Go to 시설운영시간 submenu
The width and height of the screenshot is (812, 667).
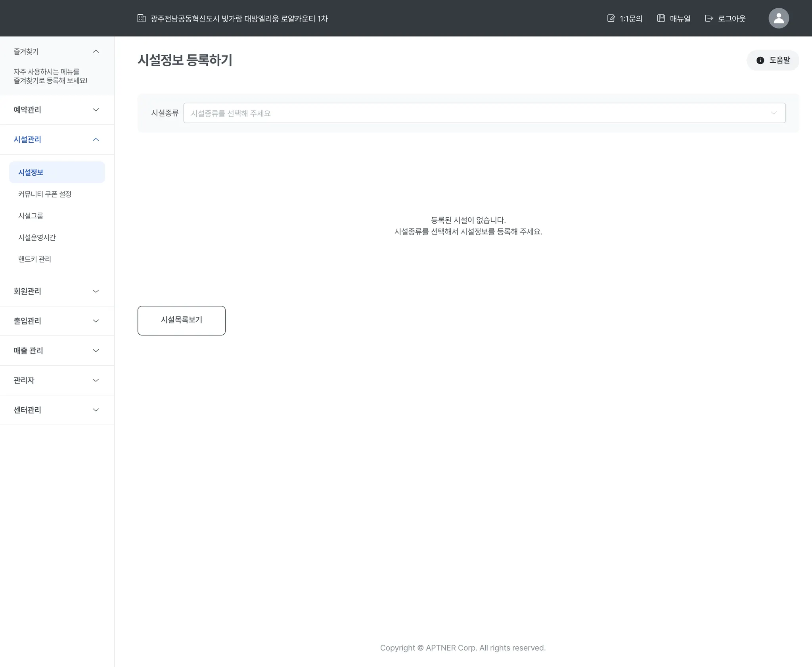[37, 238]
